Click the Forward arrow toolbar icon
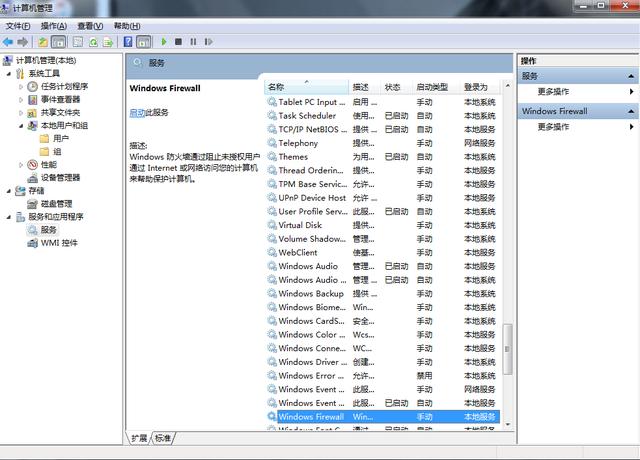Viewport: 640px width, 460px height. [23, 42]
